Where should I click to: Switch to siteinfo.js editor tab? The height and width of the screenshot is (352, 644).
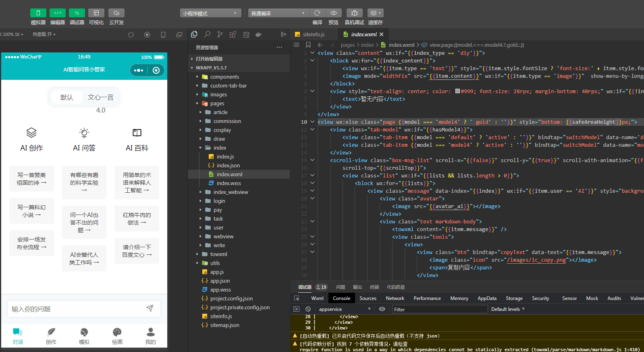[x=314, y=34]
